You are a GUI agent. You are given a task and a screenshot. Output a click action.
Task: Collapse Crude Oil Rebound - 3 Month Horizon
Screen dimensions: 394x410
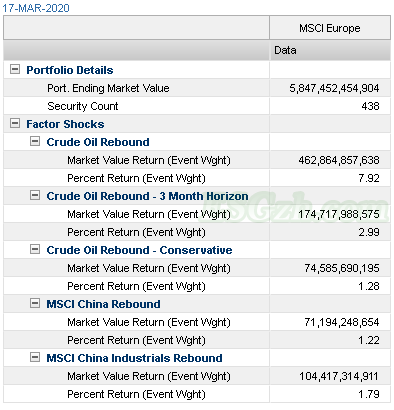[x=35, y=195]
